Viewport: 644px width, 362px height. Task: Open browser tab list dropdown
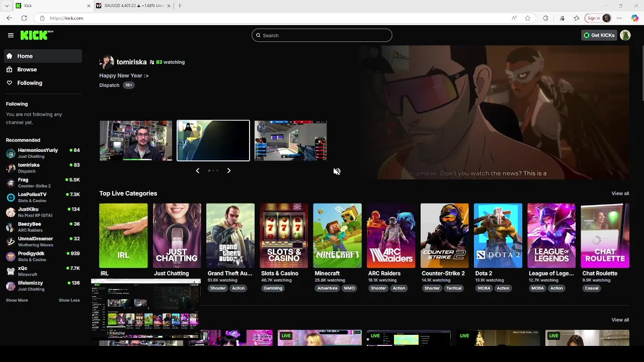click(7, 6)
